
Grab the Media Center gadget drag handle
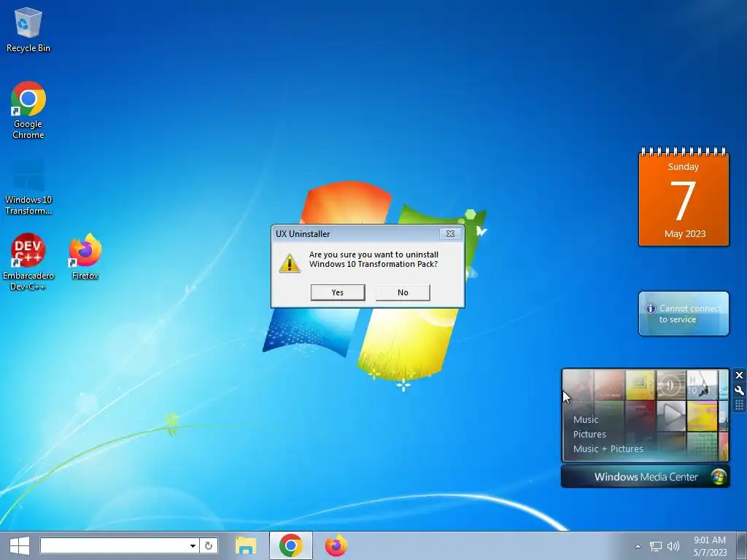[740, 405]
